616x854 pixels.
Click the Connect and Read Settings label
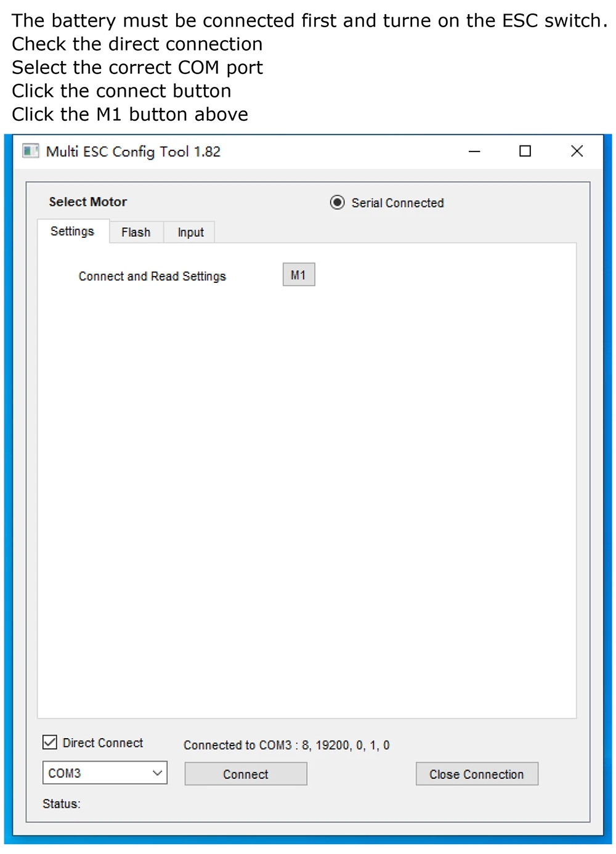pos(152,276)
